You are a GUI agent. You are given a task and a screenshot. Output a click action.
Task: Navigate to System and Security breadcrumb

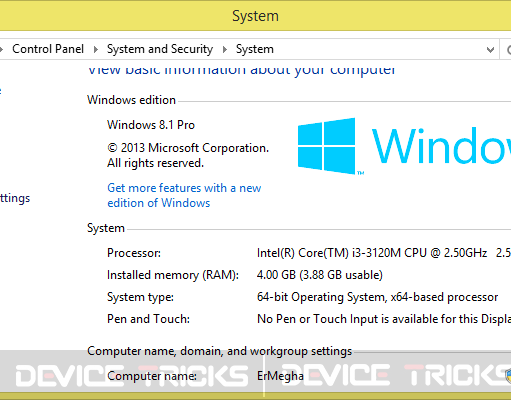point(160,49)
